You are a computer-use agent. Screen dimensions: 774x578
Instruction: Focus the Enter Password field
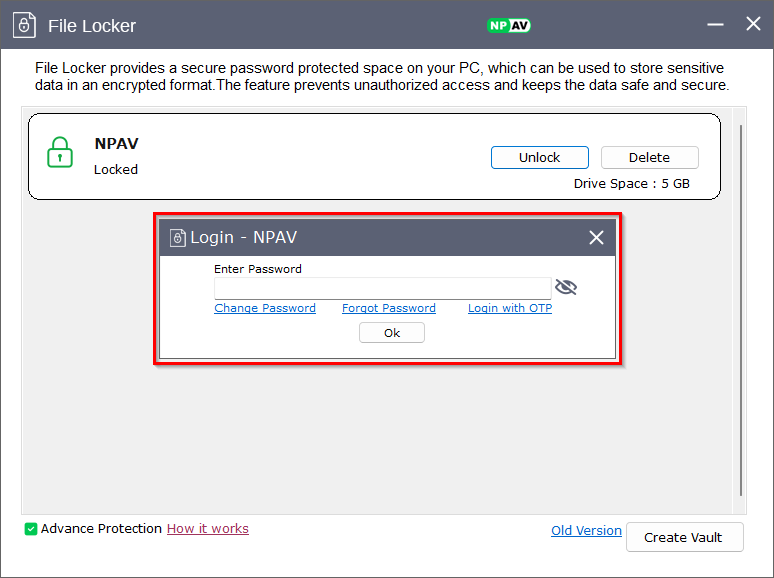pyautogui.click(x=382, y=288)
